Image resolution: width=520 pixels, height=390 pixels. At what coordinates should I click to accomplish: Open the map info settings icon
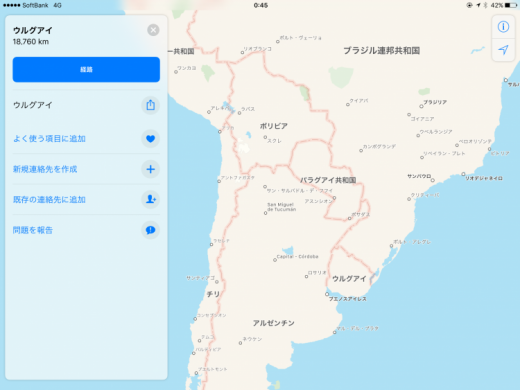click(x=503, y=27)
